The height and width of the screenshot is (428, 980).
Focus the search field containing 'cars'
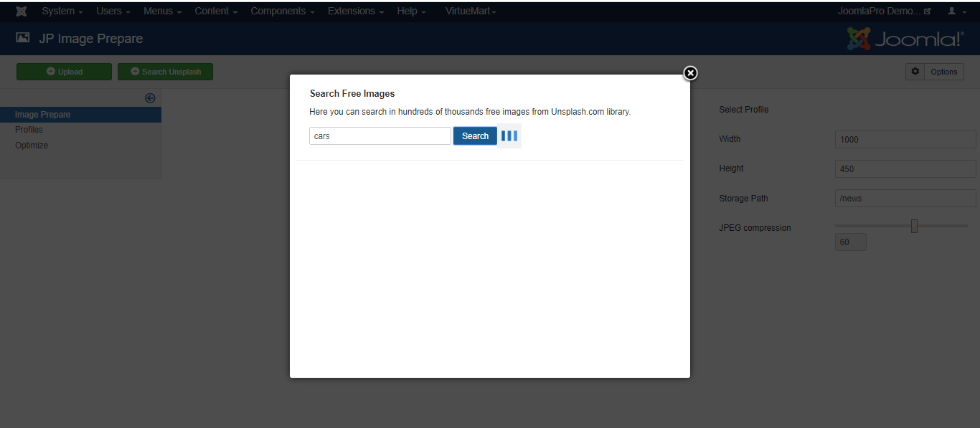point(380,136)
